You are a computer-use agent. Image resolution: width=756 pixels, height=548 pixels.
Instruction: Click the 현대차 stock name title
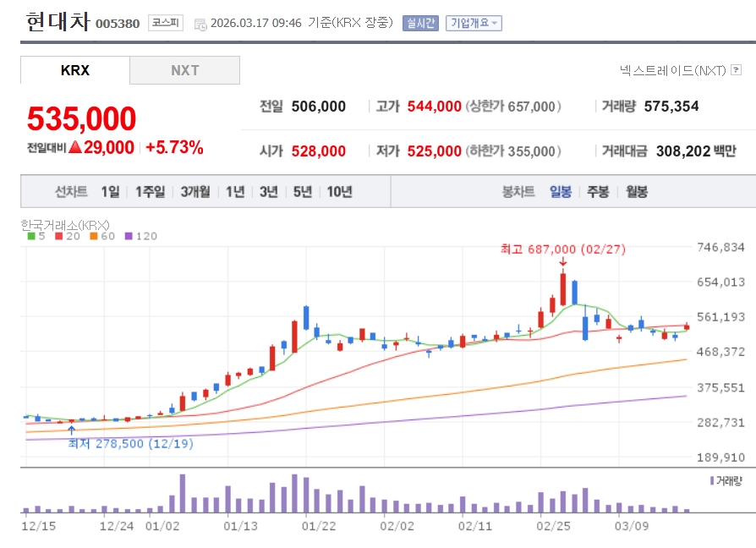[x=57, y=21]
